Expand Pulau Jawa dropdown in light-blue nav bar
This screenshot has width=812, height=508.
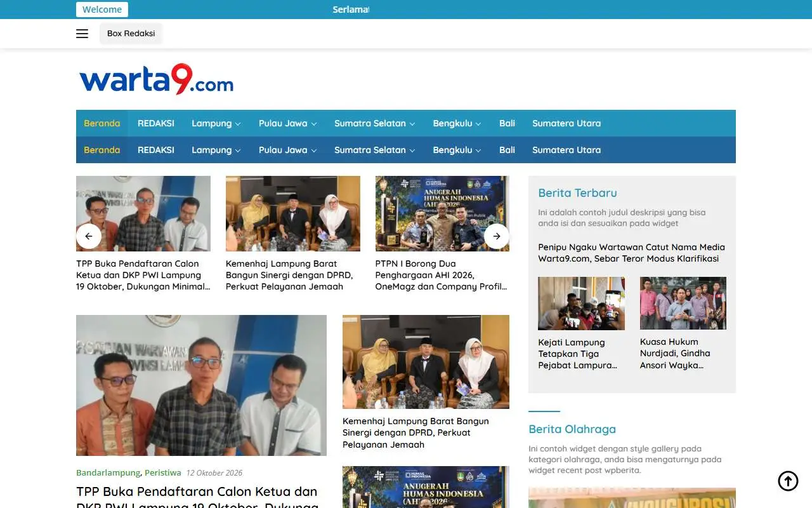tap(287, 123)
